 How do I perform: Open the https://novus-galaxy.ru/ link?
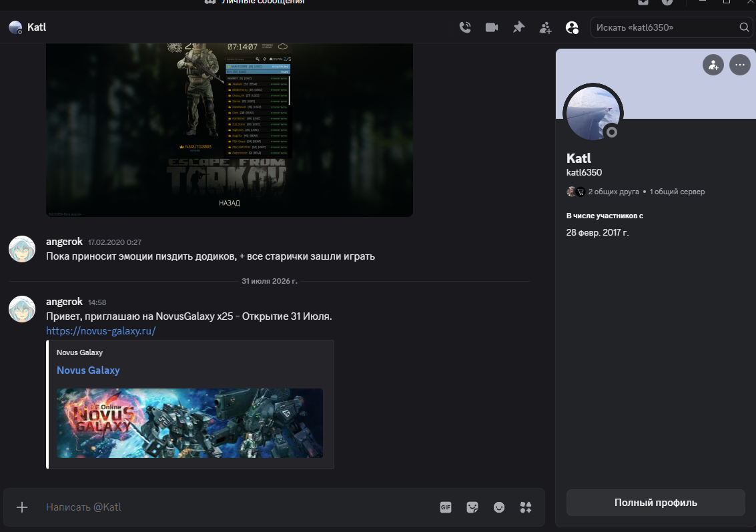[101, 331]
